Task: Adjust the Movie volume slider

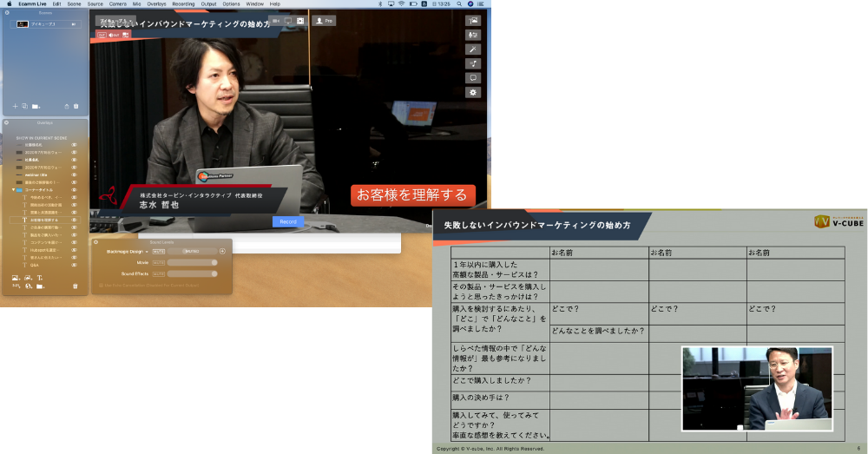Action: coord(191,262)
